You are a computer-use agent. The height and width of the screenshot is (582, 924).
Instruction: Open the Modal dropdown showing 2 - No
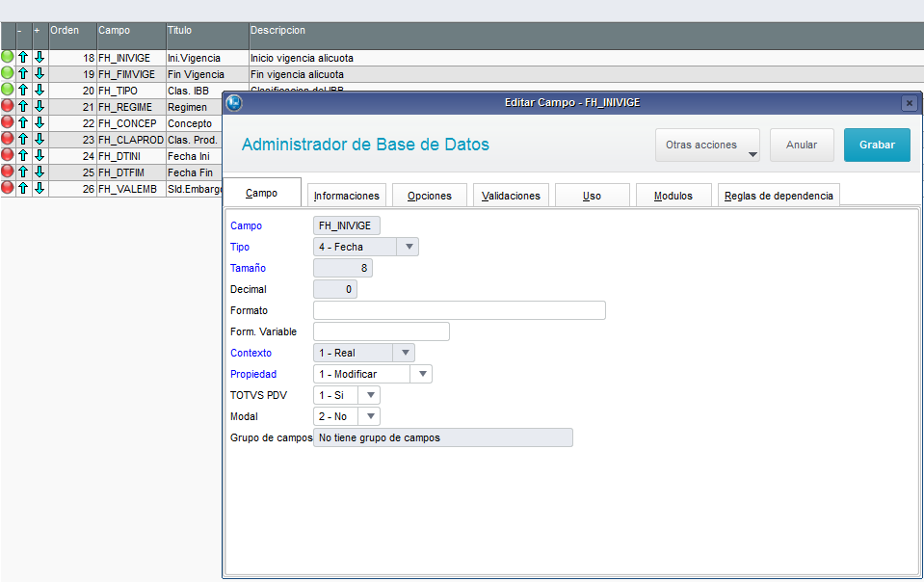point(347,416)
